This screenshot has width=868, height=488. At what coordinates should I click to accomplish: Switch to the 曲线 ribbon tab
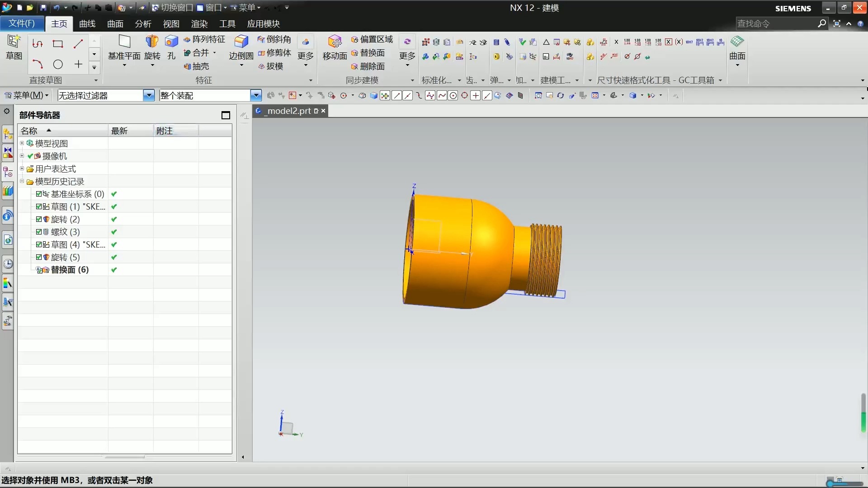tap(87, 23)
